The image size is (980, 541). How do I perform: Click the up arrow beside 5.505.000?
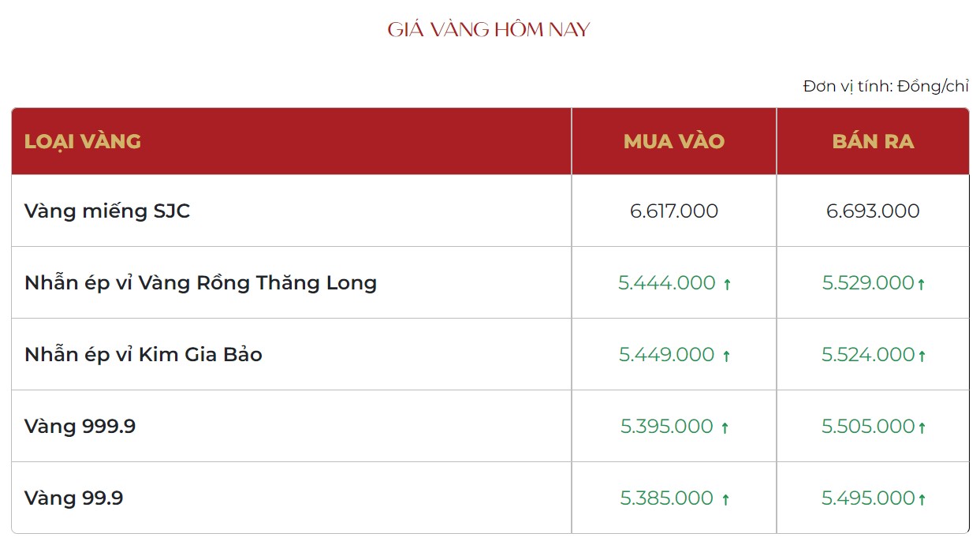click(x=921, y=427)
